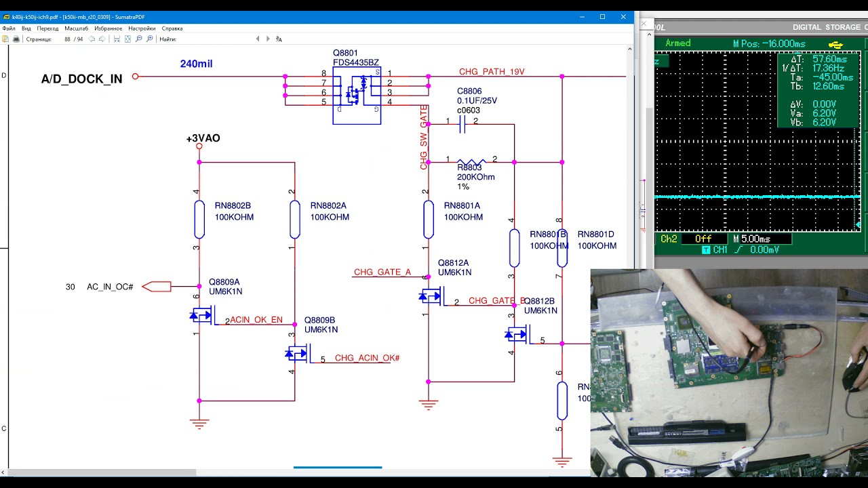This screenshot has width=868, height=488.
Task: Click the Q8809B transistor label
Action: 320,320
